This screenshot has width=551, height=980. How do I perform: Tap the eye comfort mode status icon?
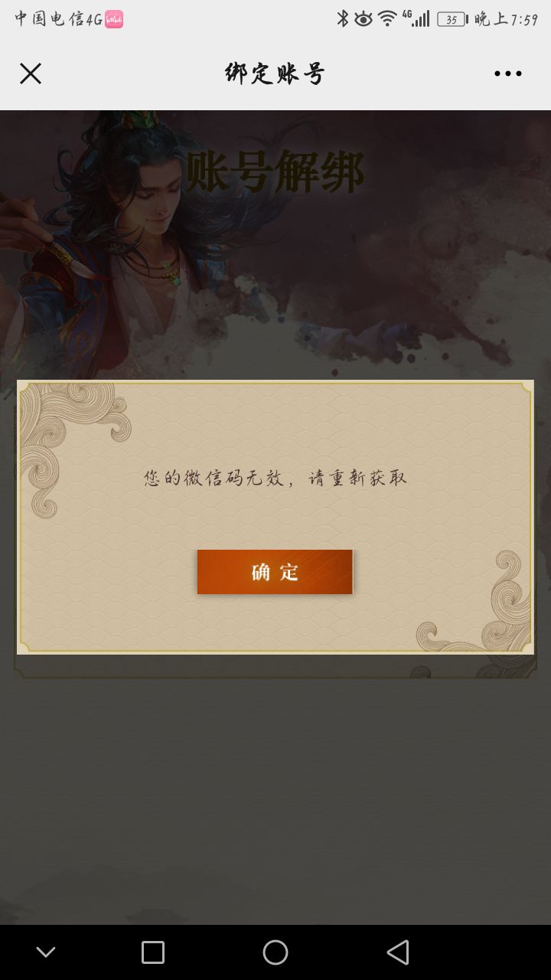click(x=364, y=18)
